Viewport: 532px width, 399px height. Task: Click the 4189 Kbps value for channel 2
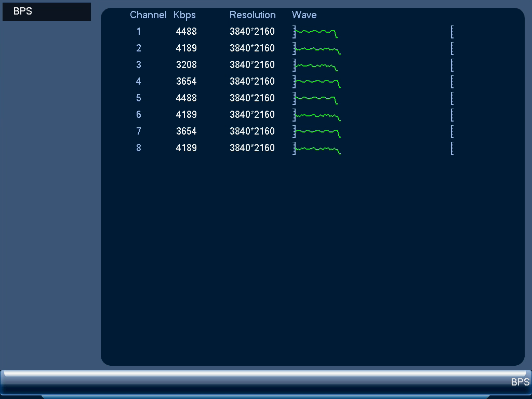coord(187,48)
